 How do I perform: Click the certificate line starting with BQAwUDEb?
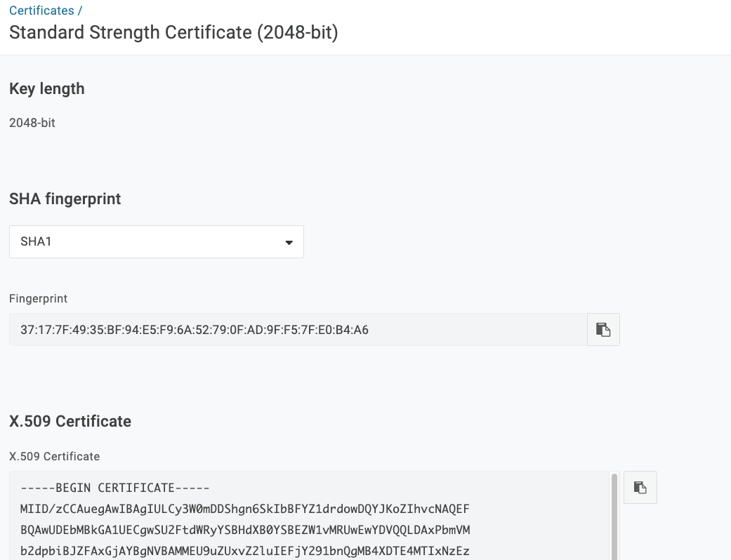point(245,530)
